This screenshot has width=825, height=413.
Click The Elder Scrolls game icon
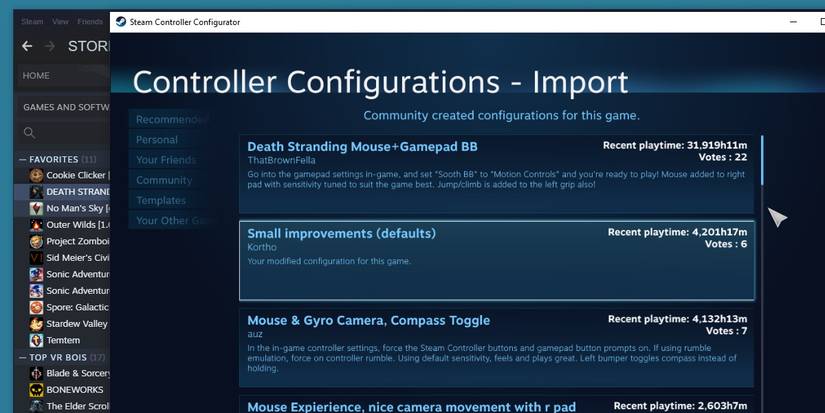36,406
